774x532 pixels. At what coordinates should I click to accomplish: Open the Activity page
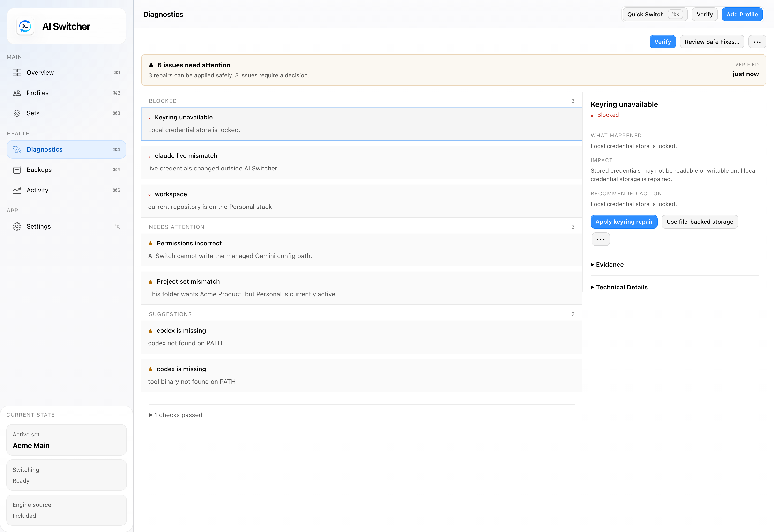tap(66, 190)
